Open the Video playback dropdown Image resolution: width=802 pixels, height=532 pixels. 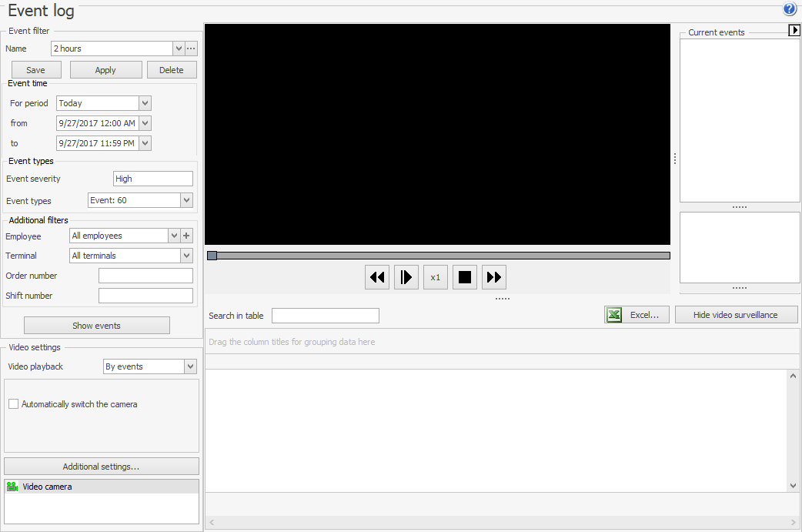(x=191, y=366)
